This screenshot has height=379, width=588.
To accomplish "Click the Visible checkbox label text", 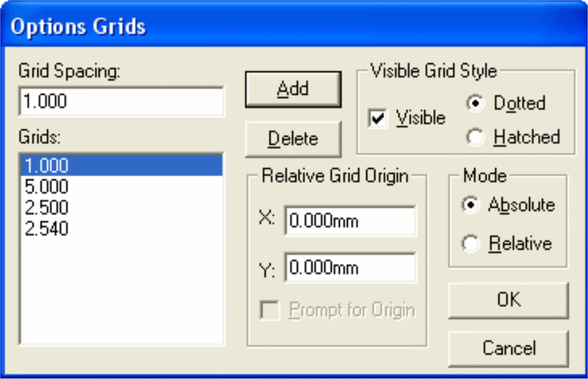I will point(420,118).
